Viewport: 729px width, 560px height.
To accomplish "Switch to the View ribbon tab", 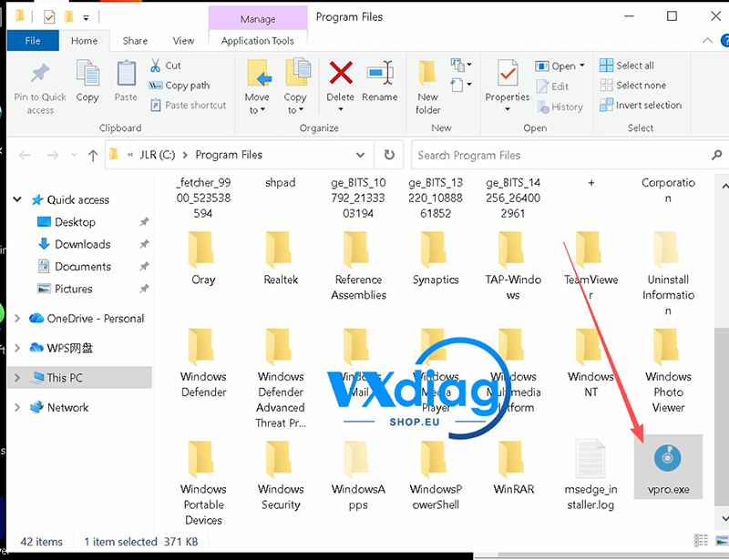I will click(x=184, y=41).
